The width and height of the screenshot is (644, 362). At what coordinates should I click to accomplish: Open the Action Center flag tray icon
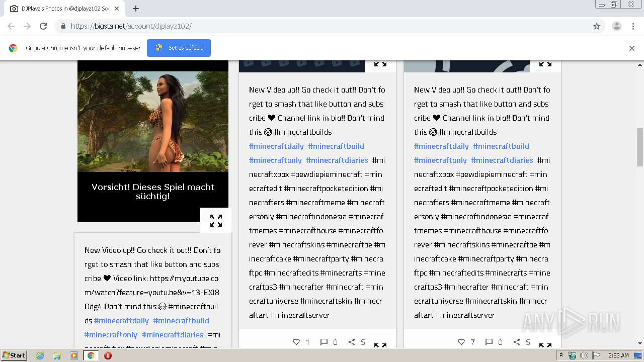pyautogui.click(x=595, y=355)
